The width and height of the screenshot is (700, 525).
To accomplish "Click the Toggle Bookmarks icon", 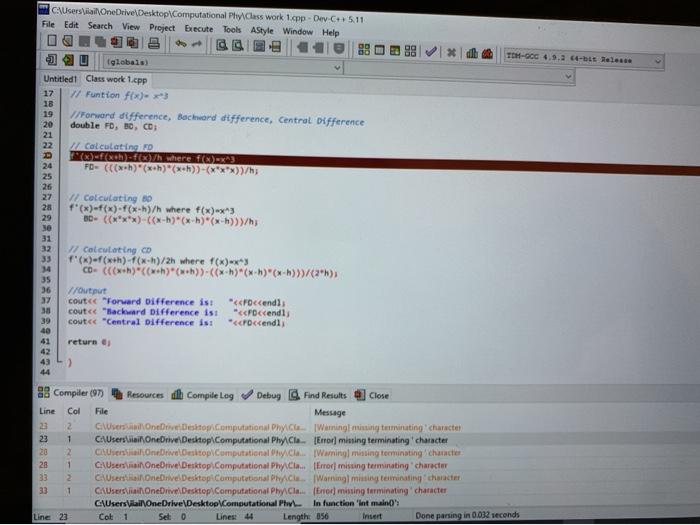I will (x=68, y=60).
